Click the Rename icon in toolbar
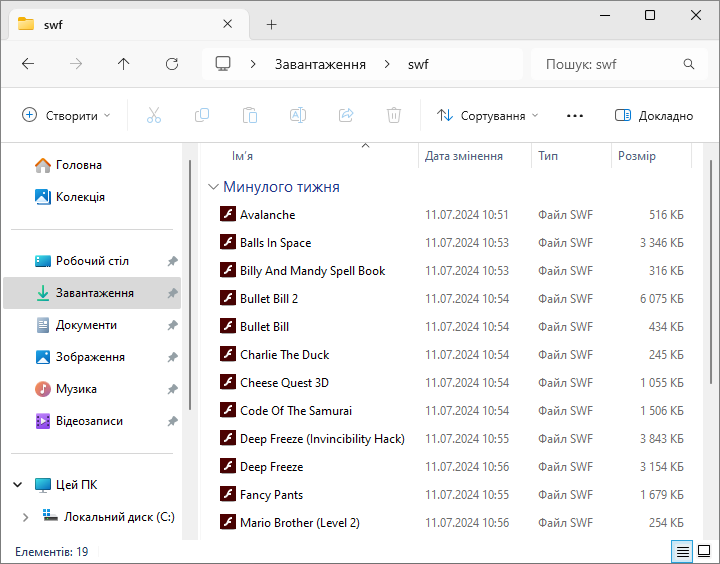 pyautogui.click(x=298, y=116)
